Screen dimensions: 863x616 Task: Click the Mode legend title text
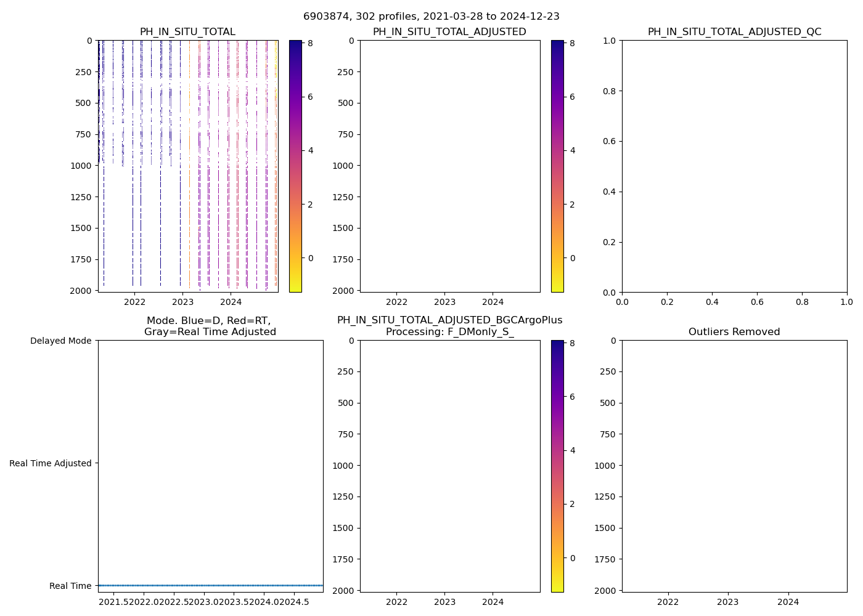(210, 326)
